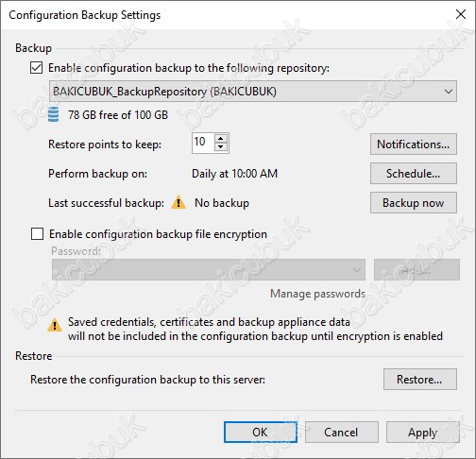This screenshot has width=476, height=459.
Task: Click the blue repository database icon
Action: [x=53, y=114]
